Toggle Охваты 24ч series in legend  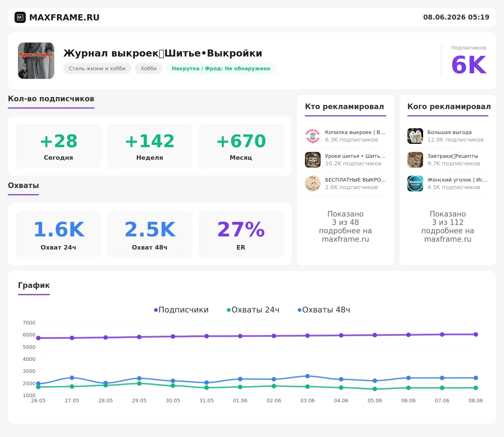[253, 310]
